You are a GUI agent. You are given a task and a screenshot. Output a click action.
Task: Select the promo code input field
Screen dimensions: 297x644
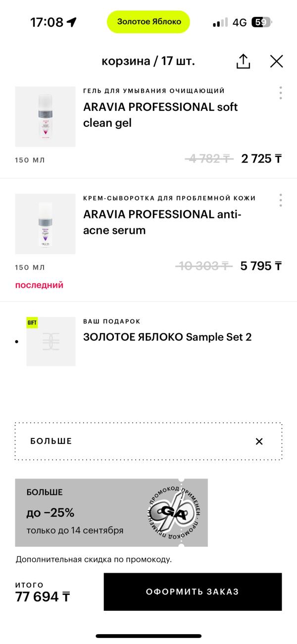(134, 441)
